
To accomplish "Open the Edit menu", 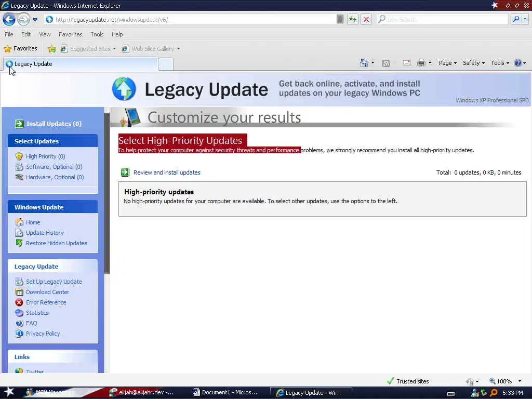I will (x=26, y=34).
